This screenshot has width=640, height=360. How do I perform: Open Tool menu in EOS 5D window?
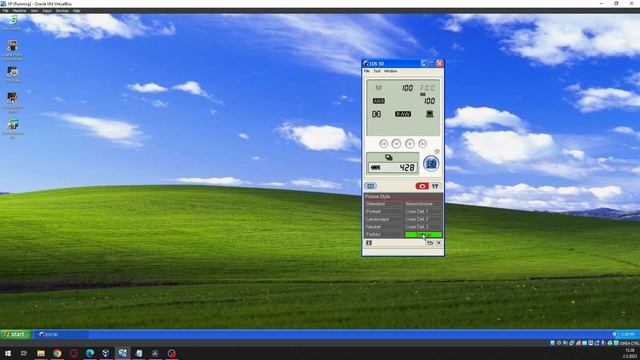click(377, 71)
